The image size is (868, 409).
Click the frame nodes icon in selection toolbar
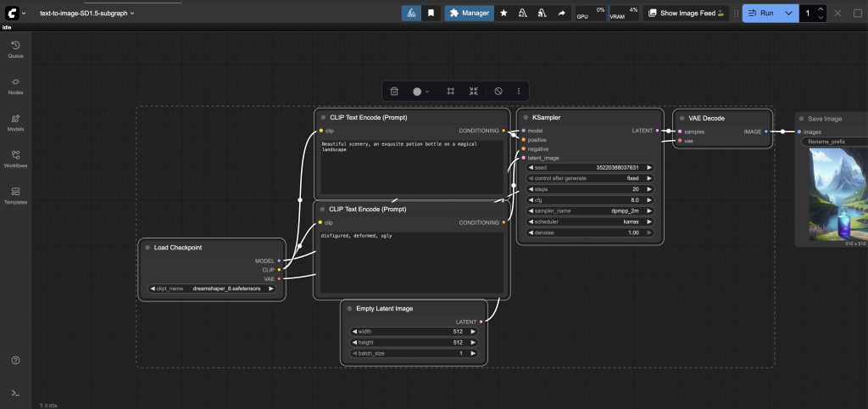point(451,92)
